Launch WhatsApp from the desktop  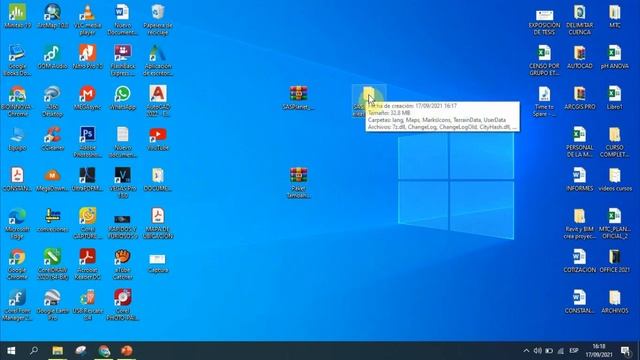pos(122,98)
